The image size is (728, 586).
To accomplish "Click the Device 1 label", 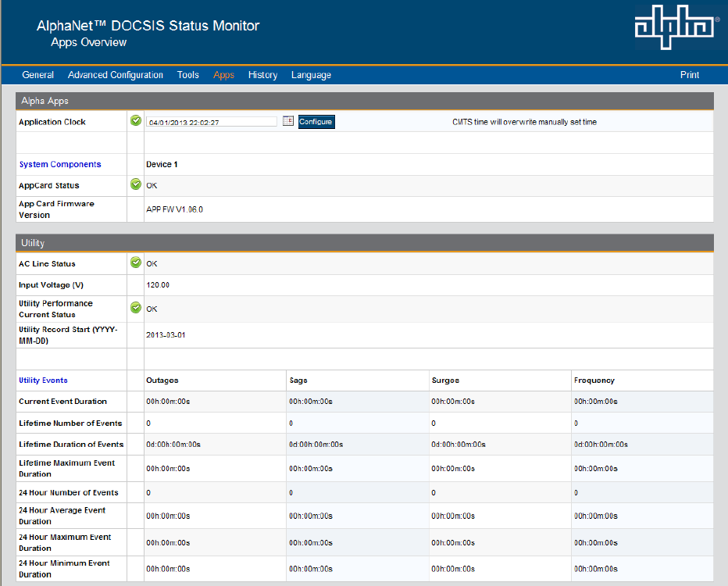I will (x=162, y=164).
